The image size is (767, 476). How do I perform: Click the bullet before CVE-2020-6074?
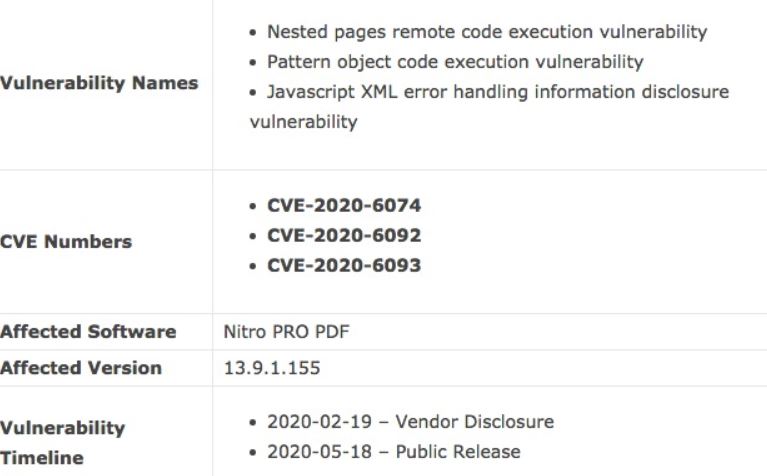252,206
